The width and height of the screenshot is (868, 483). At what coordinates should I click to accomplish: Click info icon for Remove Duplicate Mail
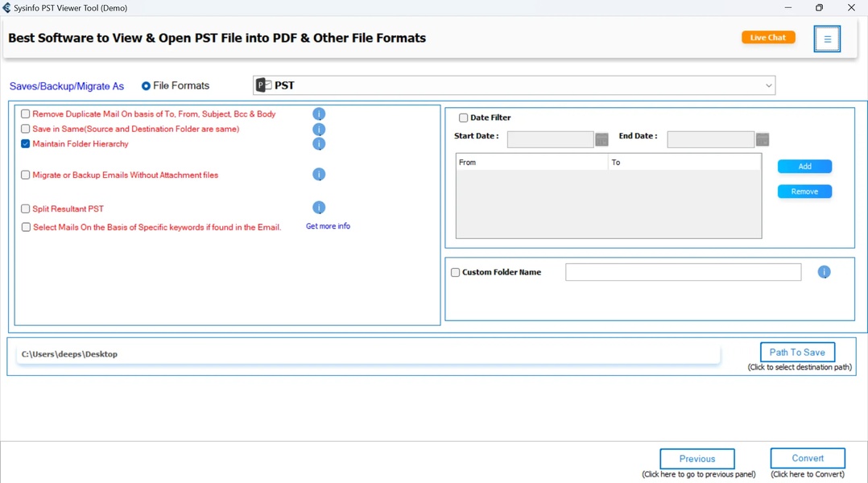point(319,114)
